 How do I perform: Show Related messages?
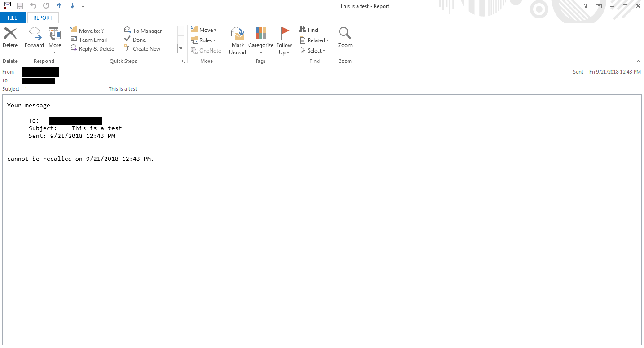[314, 40]
